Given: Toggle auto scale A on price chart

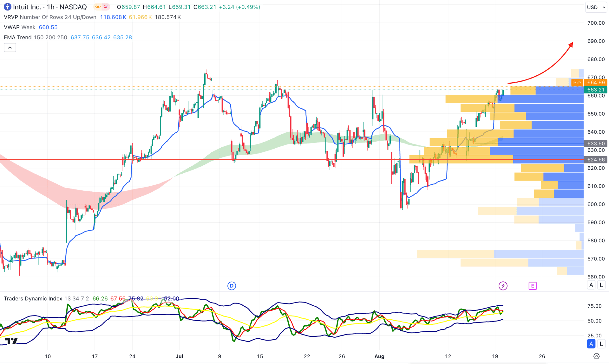Looking at the screenshot, I should 591,285.
